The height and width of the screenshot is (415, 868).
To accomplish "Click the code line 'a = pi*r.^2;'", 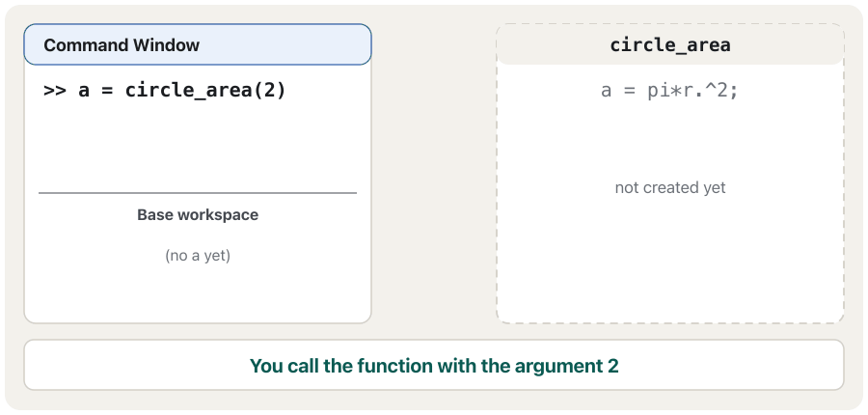I will (670, 90).
